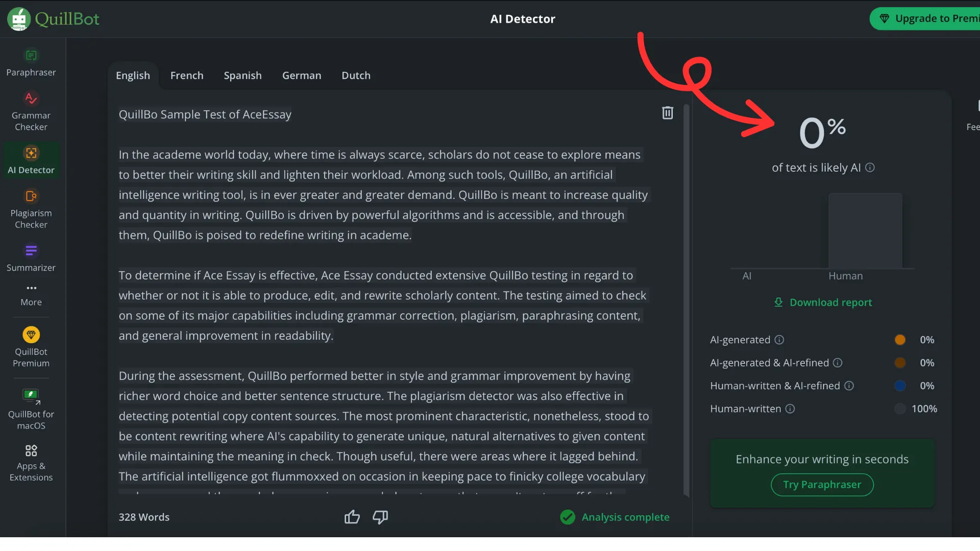Viewport: 980px width, 551px height.
Task: Switch to the French language tab
Action: [187, 76]
